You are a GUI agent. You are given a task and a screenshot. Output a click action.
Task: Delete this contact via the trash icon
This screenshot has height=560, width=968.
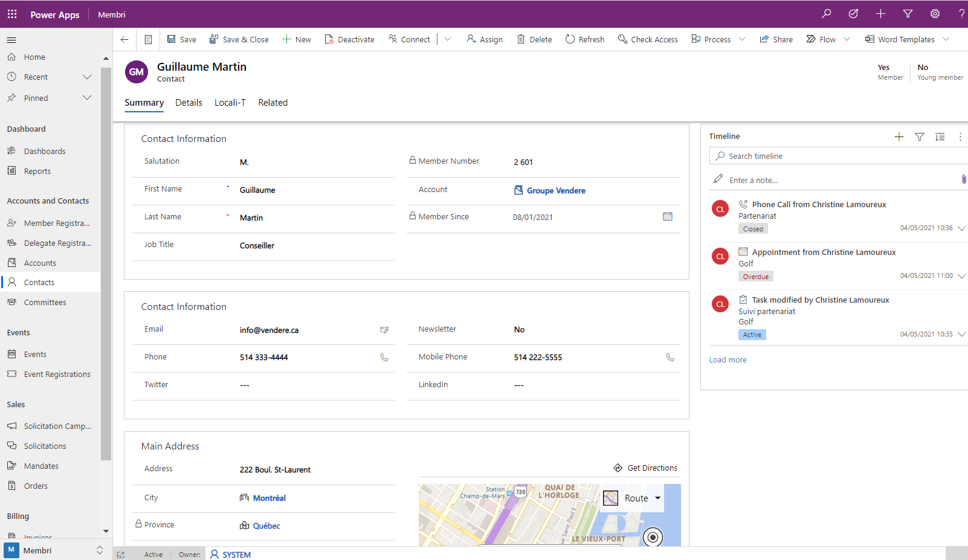point(520,39)
